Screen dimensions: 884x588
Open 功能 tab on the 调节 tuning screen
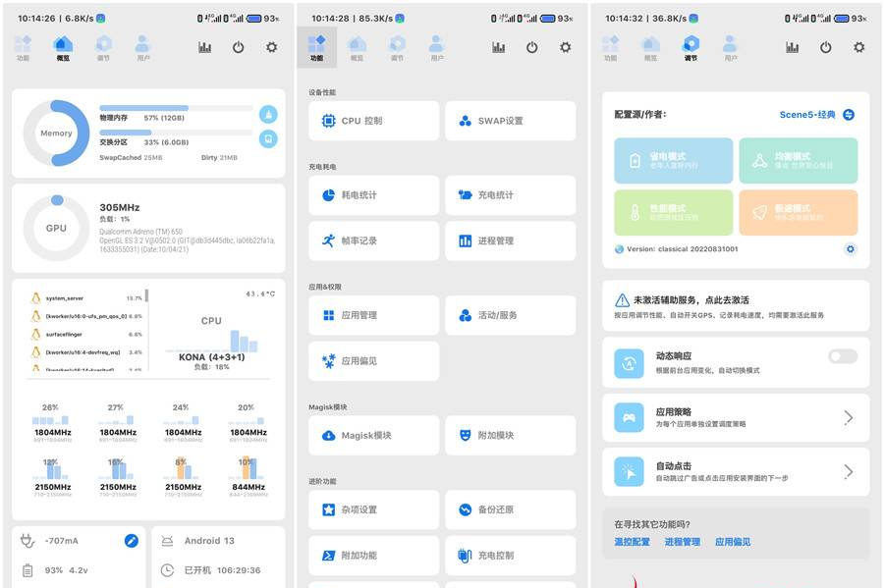pos(611,48)
